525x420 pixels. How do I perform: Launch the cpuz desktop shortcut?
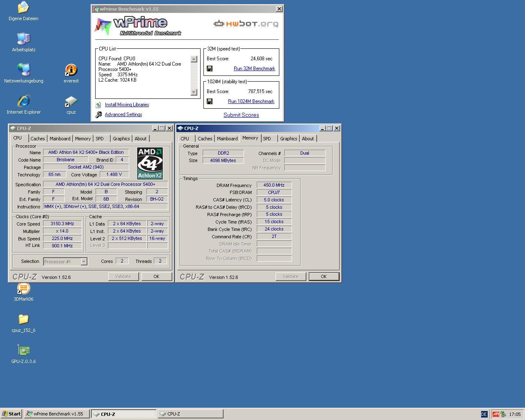[71, 101]
